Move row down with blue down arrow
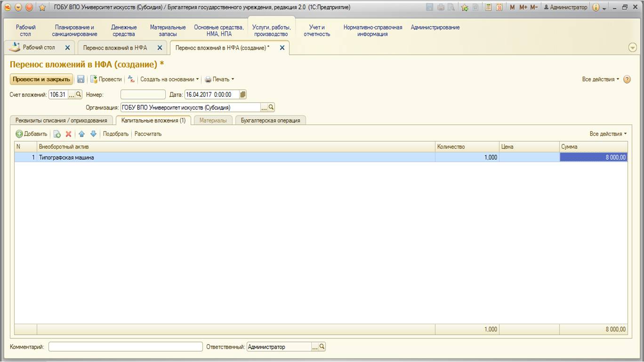 point(93,134)
